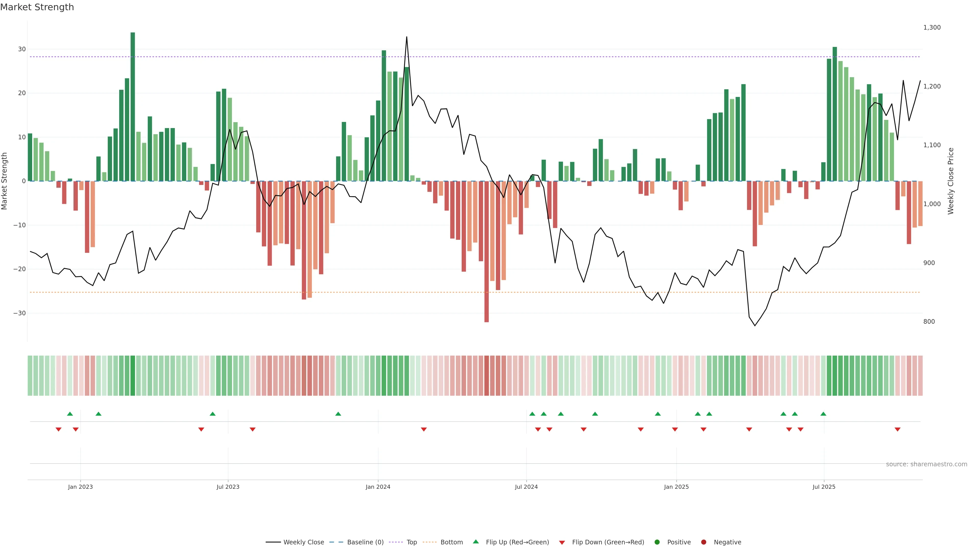
Task: Click the Flip Up green triangle legend icon
Action: 475,542
